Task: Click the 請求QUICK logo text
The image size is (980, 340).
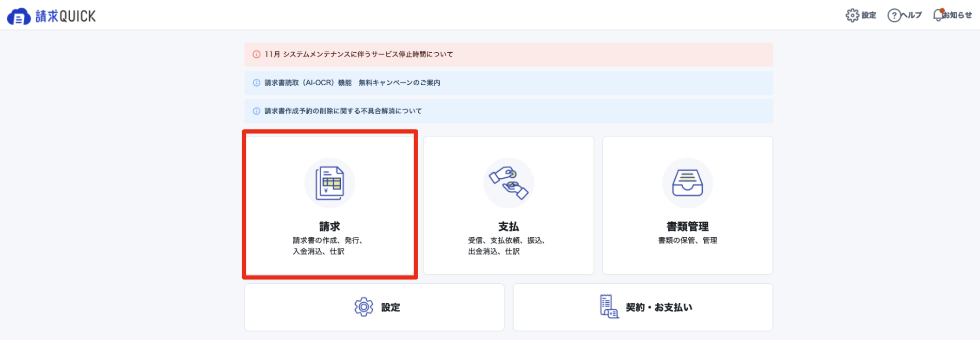Action: tap(66, 17)
